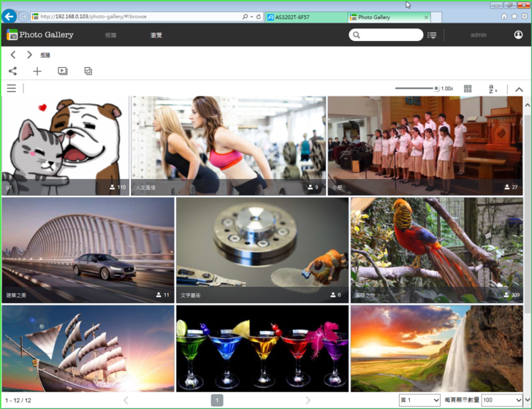Select the Photo Gallery browser tab
Image resolution: width=532 pixels, height=409 pixels.
389,17
